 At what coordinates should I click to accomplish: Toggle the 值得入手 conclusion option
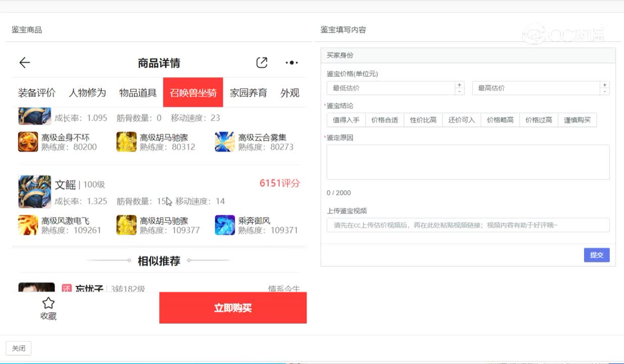tap(346, 120)
